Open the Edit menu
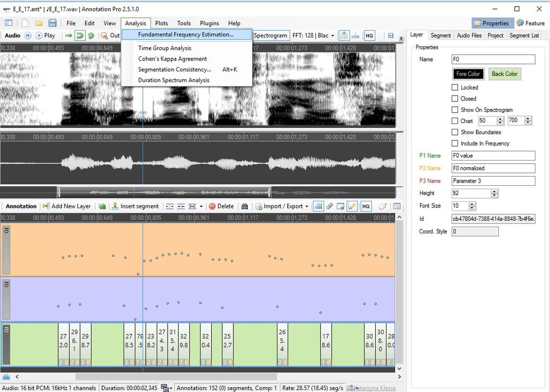The width and height of the screenshot is (550, 392). [89, 23]
